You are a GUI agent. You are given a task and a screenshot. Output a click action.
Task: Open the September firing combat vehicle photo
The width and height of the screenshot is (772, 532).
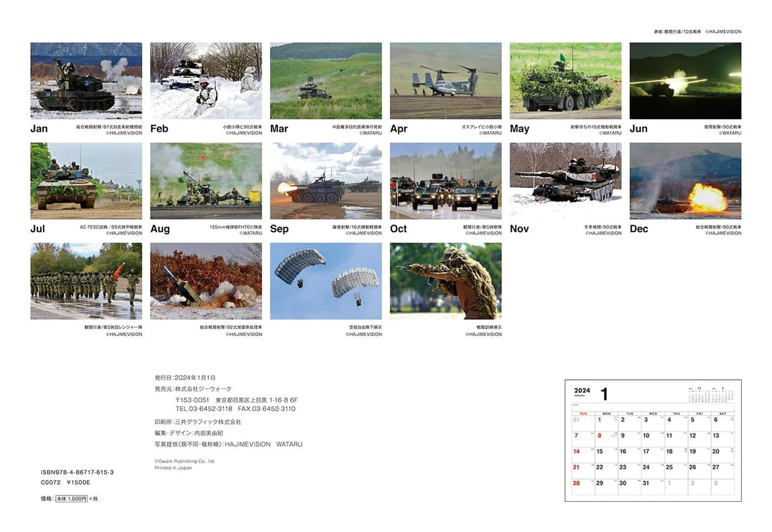(326, 181)
